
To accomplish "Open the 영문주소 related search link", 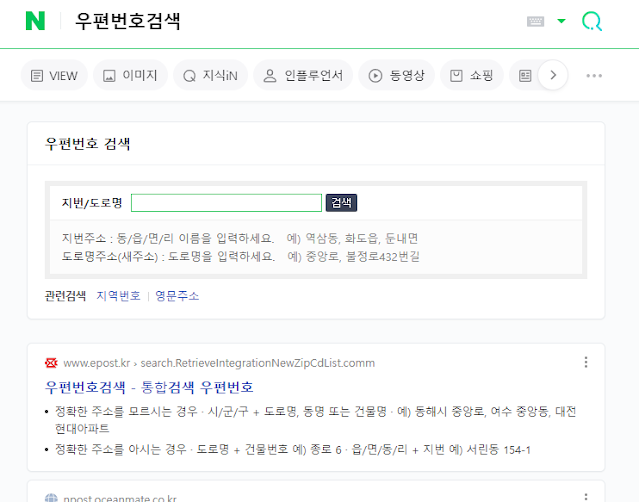I will point(177,296).
